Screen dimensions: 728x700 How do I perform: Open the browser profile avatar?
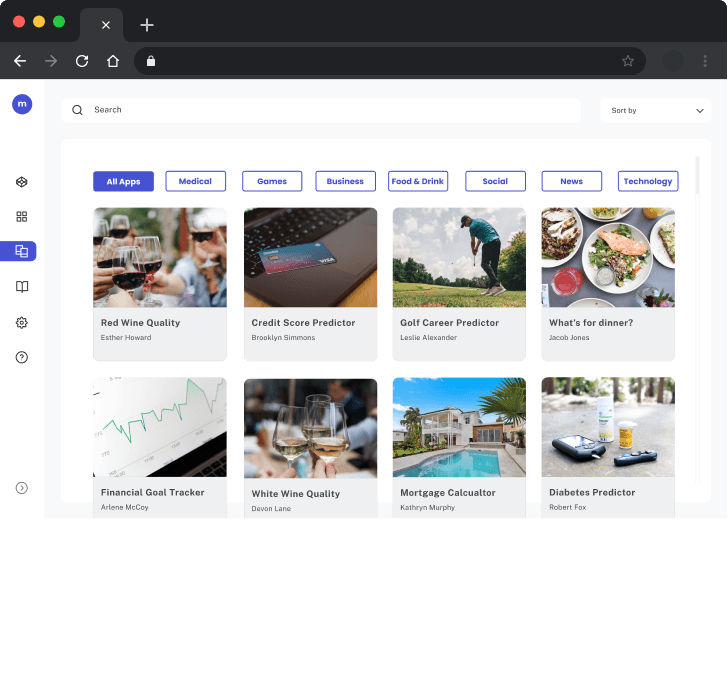(673, 61)
